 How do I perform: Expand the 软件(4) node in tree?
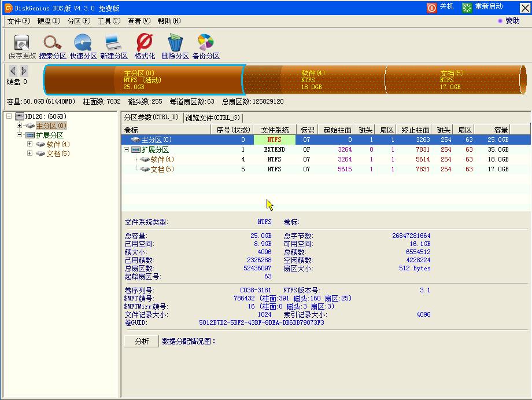[29, 144]
